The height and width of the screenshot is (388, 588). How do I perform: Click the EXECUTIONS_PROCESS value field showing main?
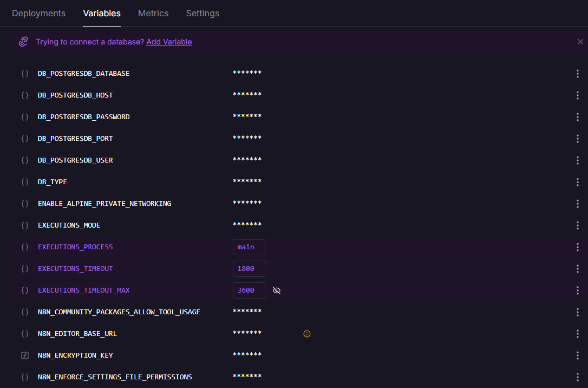(249, 247)
